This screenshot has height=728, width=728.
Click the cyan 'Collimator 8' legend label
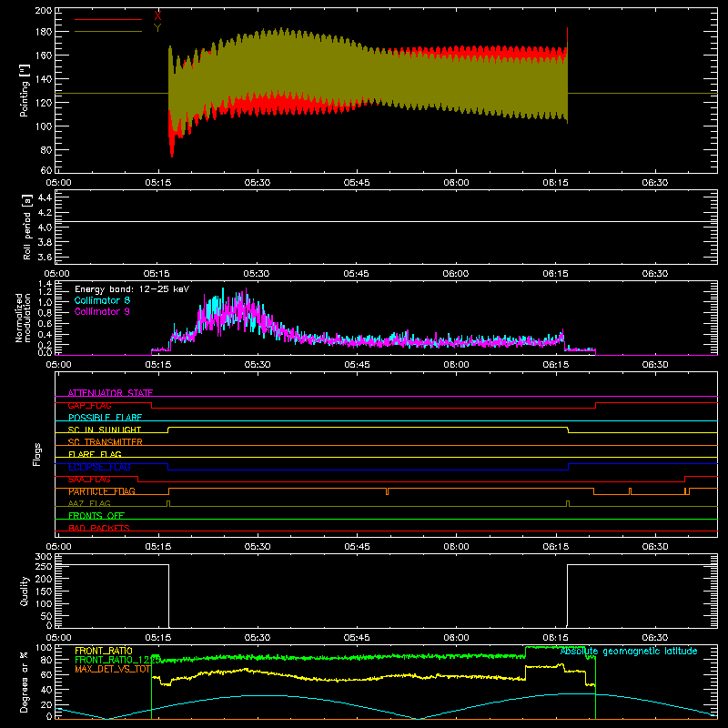coord(102,300)
